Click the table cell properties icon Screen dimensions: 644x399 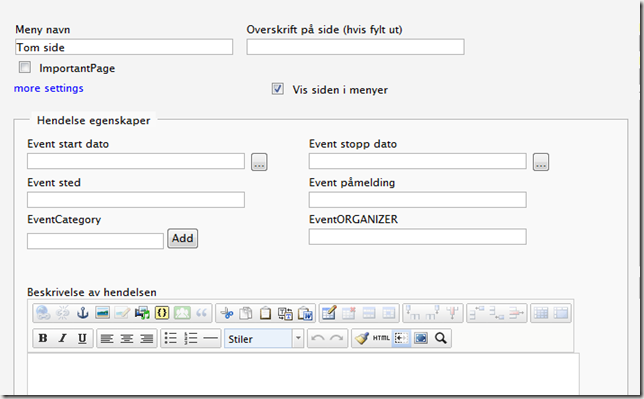(389, 313)
